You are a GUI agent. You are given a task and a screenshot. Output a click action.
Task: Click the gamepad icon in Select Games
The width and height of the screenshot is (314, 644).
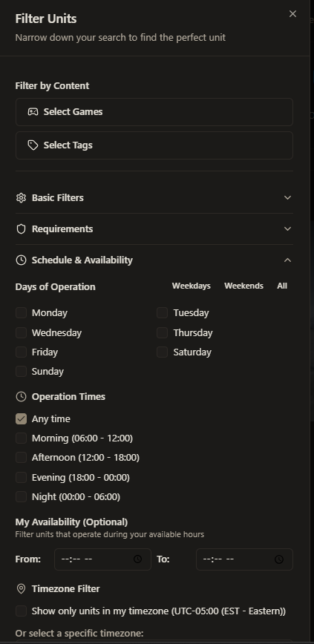click(33, 112)
